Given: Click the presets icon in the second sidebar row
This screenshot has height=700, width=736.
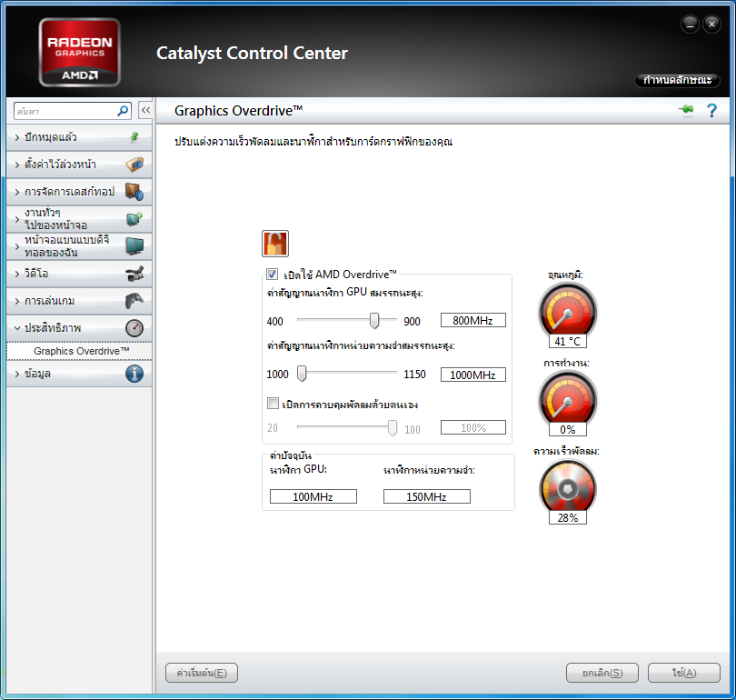Looking at the screenshot, I should 134,165.
